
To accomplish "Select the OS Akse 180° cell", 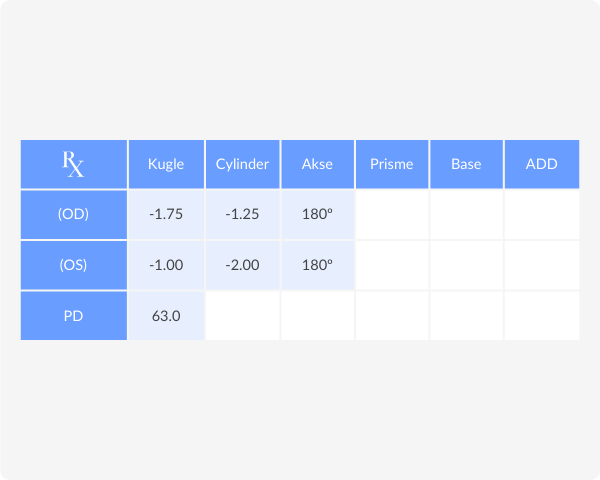I will [318, 265].
